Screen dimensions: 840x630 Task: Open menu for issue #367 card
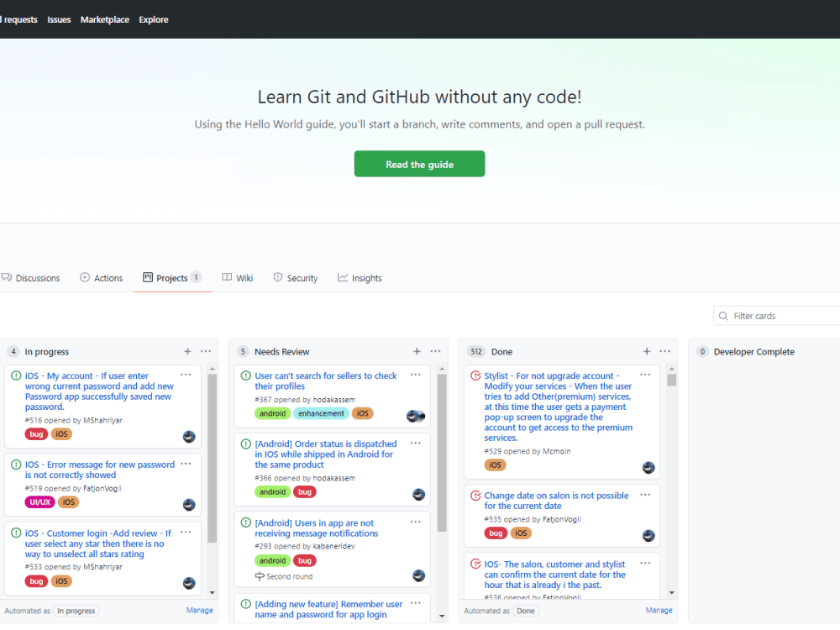coord(416,375)
